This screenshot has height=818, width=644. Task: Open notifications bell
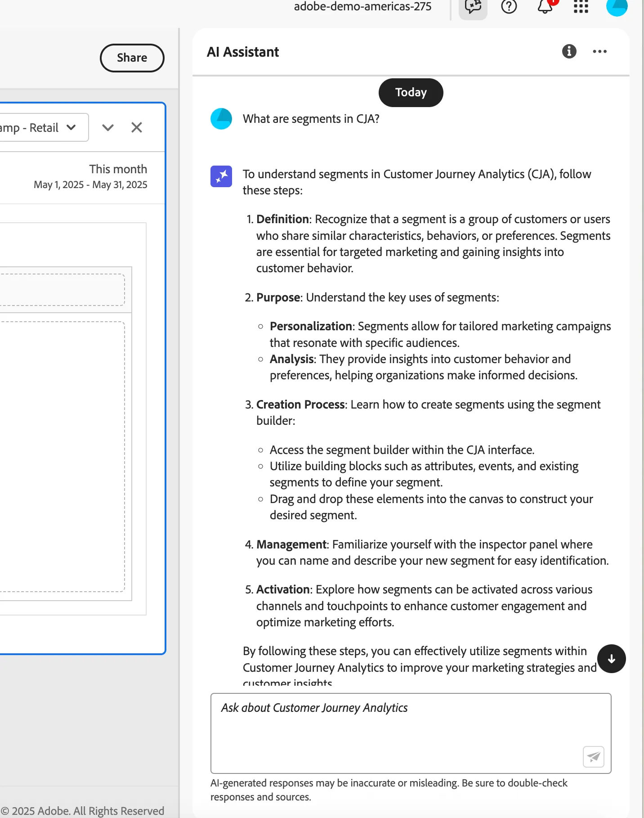pyautogui.click(x=545, y=6)
